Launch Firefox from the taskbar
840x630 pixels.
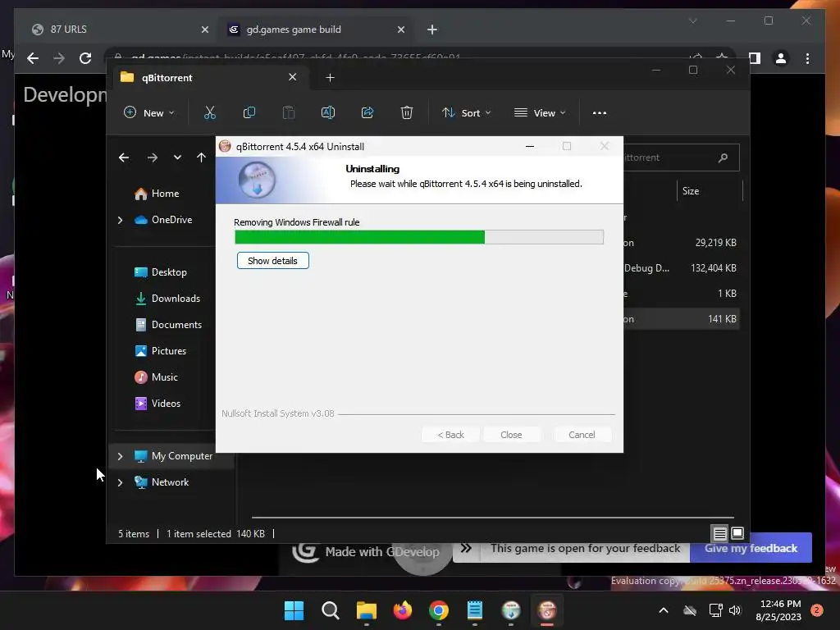tap(402, 610)
